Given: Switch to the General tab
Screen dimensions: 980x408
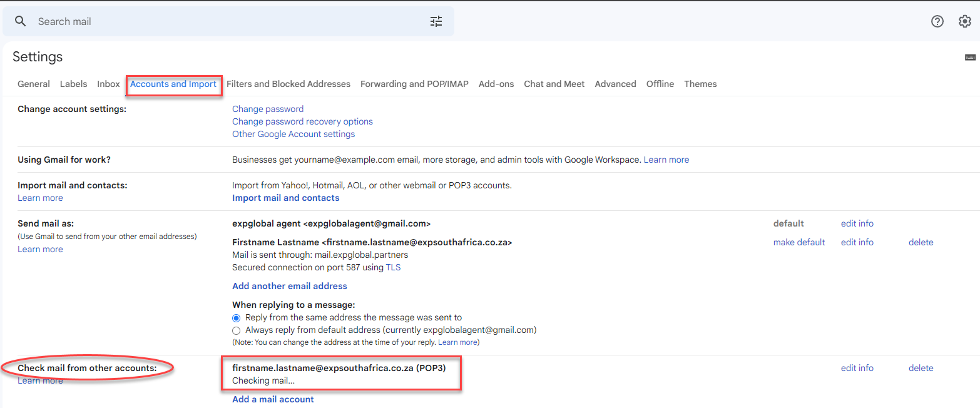Looking at the screenshot, I should point(34,84).
